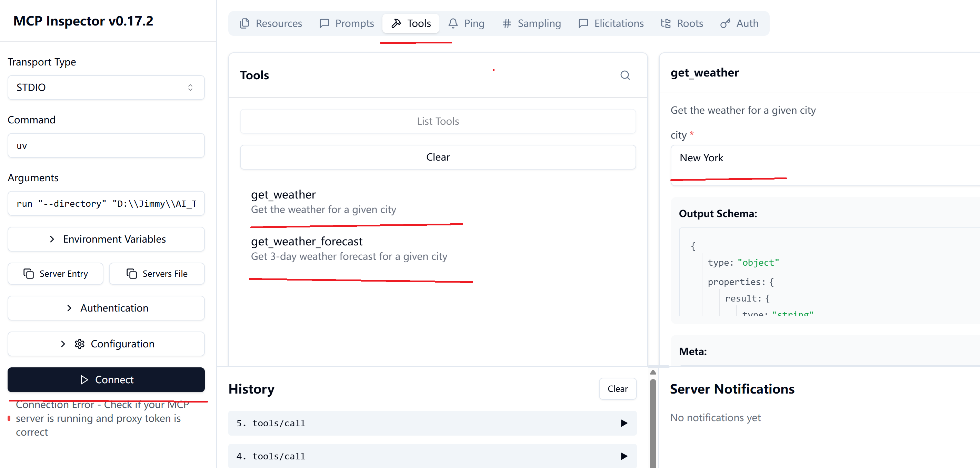The image size is (980, 468).
Task: Expand history entry 5 tools/call arrow
Action: (x=624, y=423)
